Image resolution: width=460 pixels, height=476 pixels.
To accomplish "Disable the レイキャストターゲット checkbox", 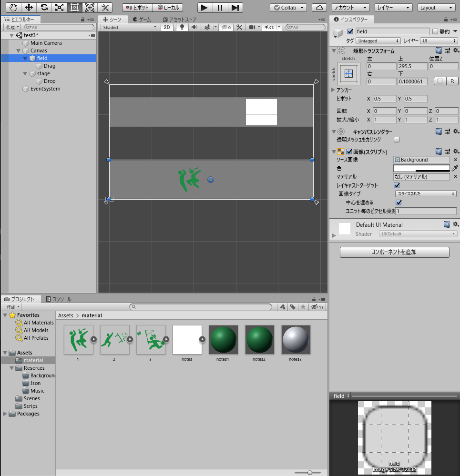I will [x=397, y=185].
